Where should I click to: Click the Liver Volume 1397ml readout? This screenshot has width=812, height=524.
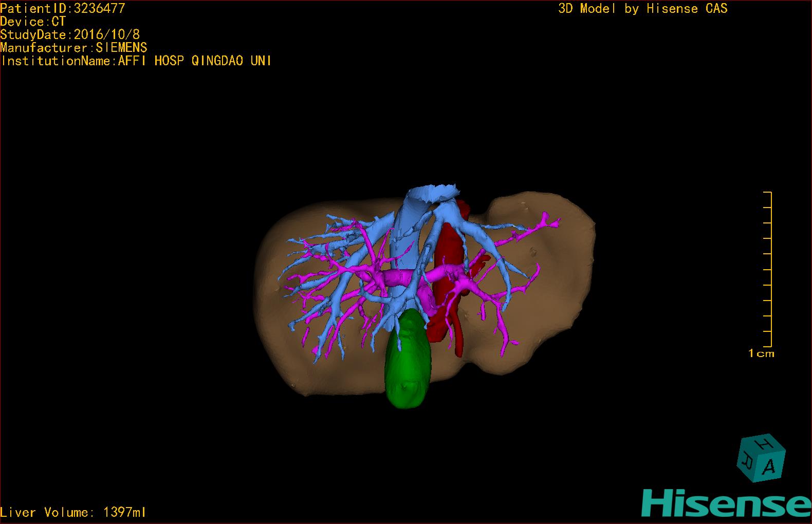click(x=73, y=512)
